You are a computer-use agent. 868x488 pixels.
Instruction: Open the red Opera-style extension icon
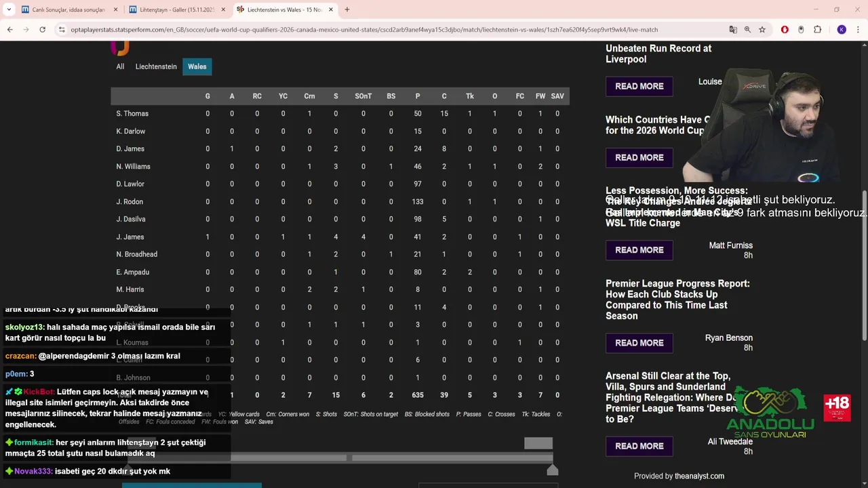pos(785,30)
